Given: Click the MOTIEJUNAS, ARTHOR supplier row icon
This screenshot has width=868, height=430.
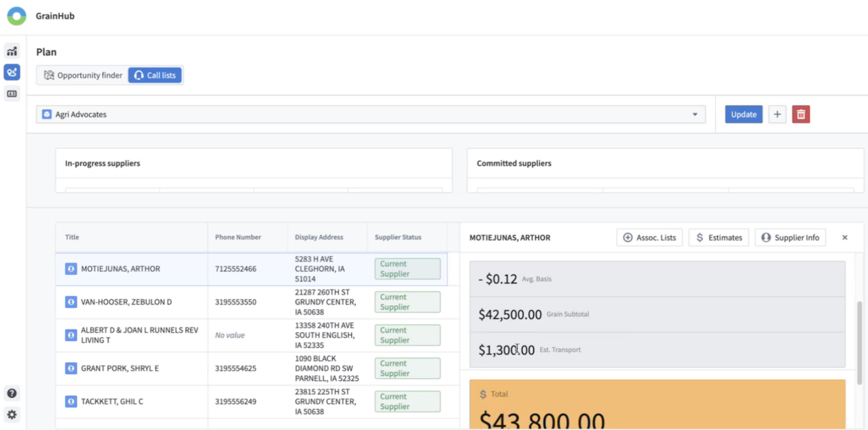Looking at the screenshot, I should 71,269.
